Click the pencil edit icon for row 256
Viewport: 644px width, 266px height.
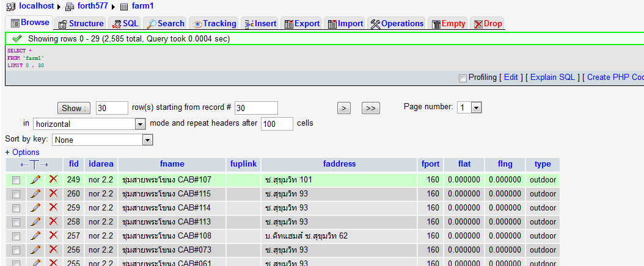[x=35, y=250]
